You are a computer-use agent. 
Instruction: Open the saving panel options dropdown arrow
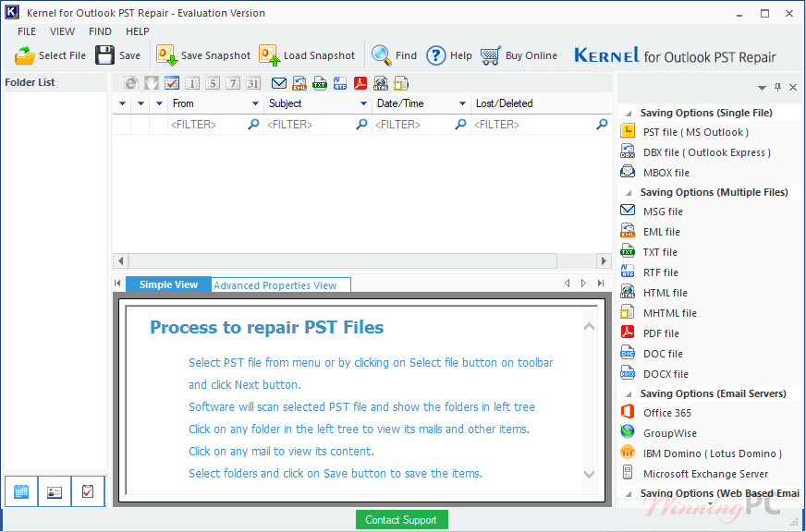[x=762, y=88]
